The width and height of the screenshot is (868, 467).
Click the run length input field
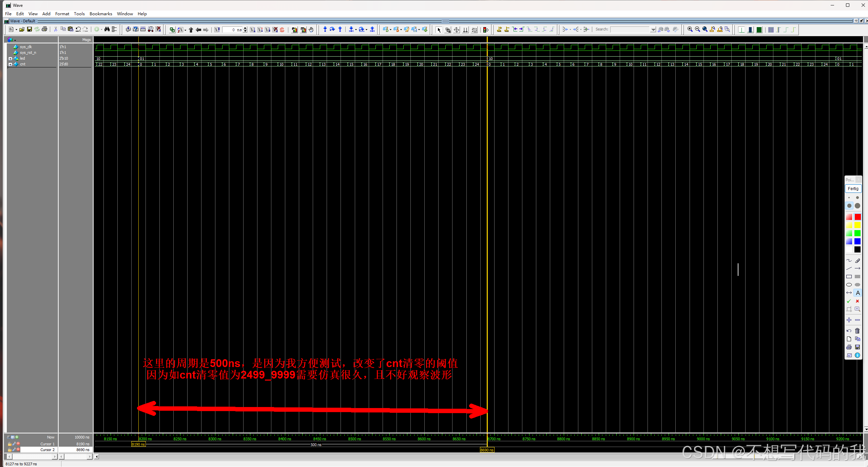(x=232, y=30)
